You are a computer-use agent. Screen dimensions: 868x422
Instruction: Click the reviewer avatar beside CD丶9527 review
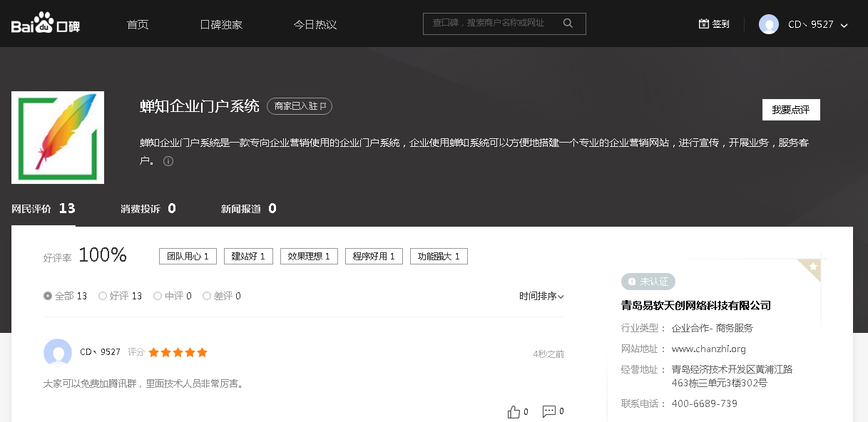58,353
